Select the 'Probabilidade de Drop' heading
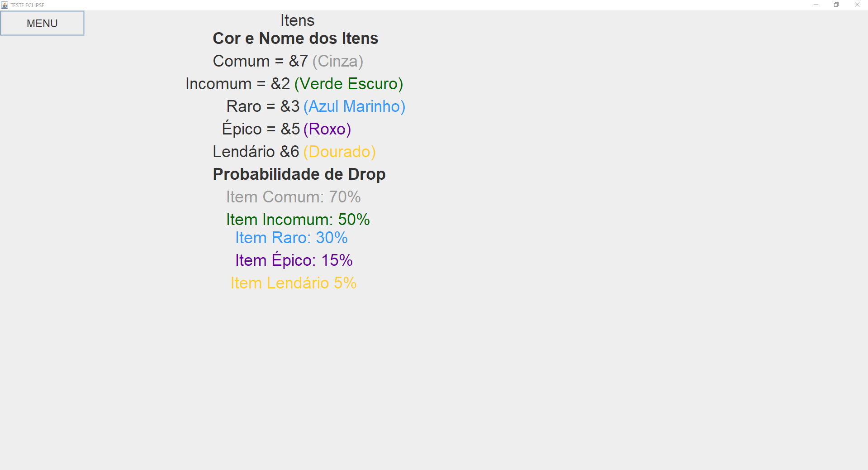 (299, 174)
